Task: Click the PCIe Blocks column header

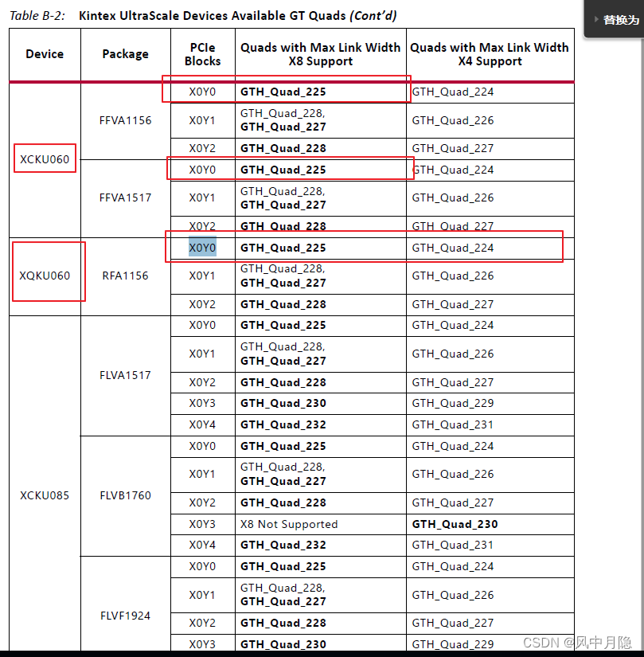Action: click(x=202, y=53)
